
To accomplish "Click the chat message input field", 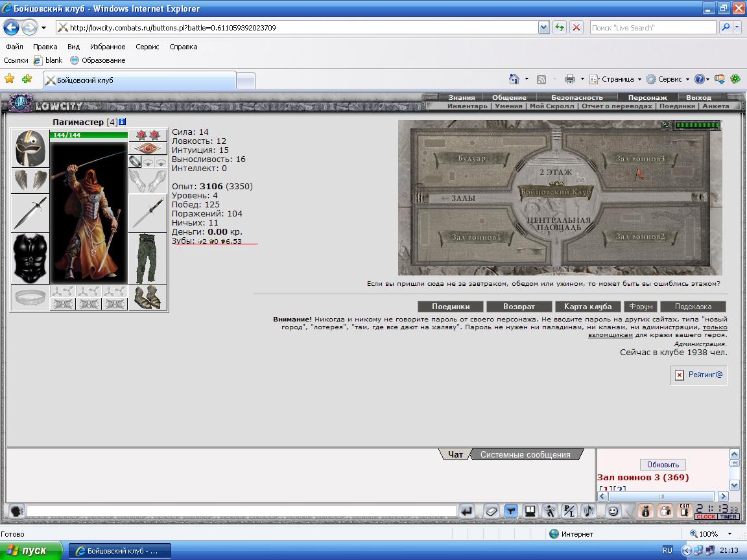I will pyautogui.click(x=241, y=511).
